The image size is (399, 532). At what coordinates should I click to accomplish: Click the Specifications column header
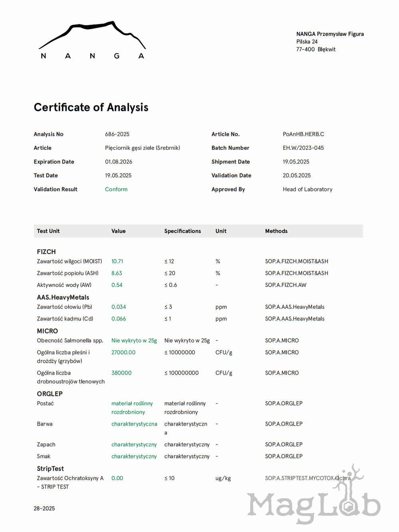[x=182, y=231]
